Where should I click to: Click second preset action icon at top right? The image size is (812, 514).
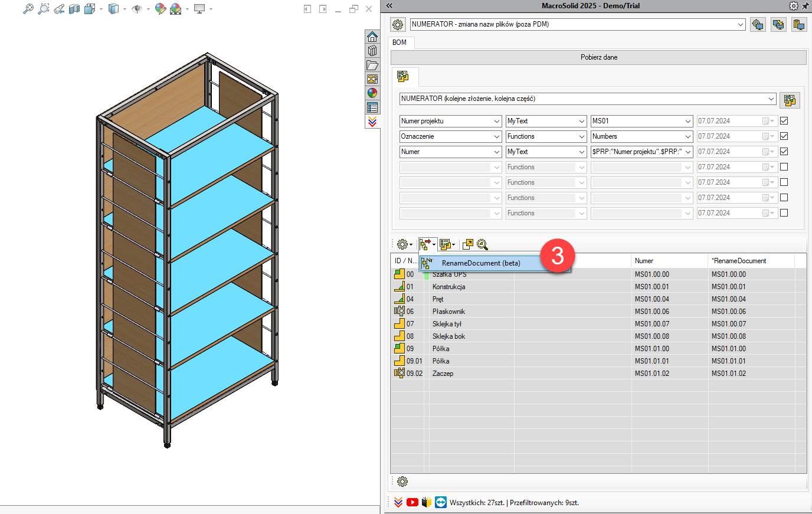[x=778, y=25]
